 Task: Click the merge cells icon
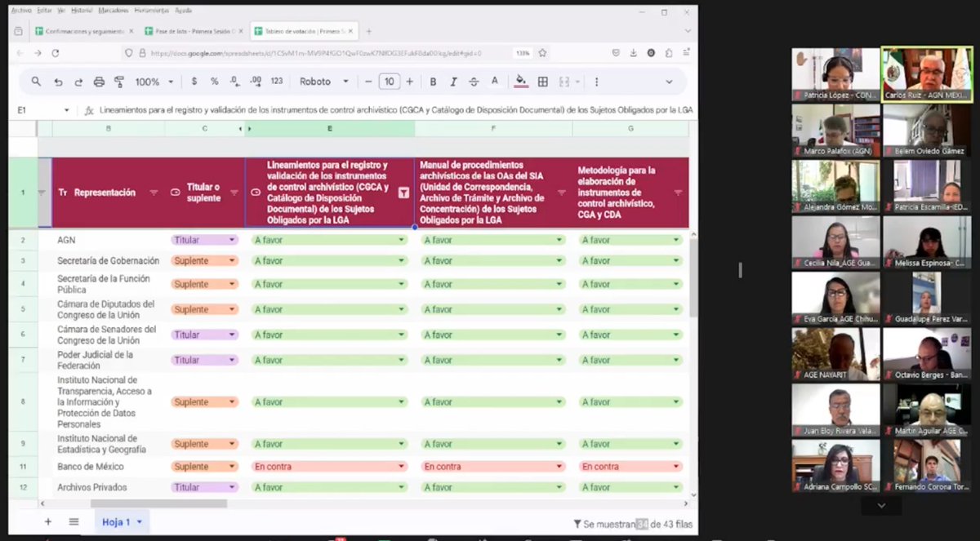[563, 82]
